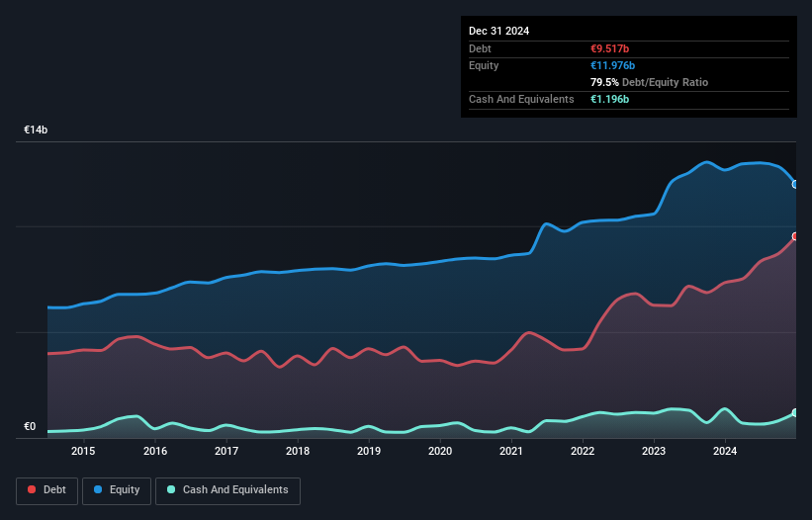Select the 2015 x-axis label

[83, 451]
